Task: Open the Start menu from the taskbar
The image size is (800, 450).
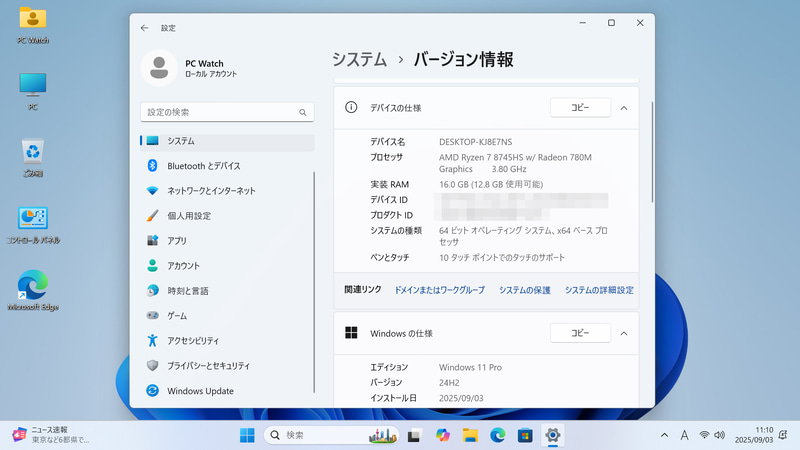Action: [x=247, y=435]
